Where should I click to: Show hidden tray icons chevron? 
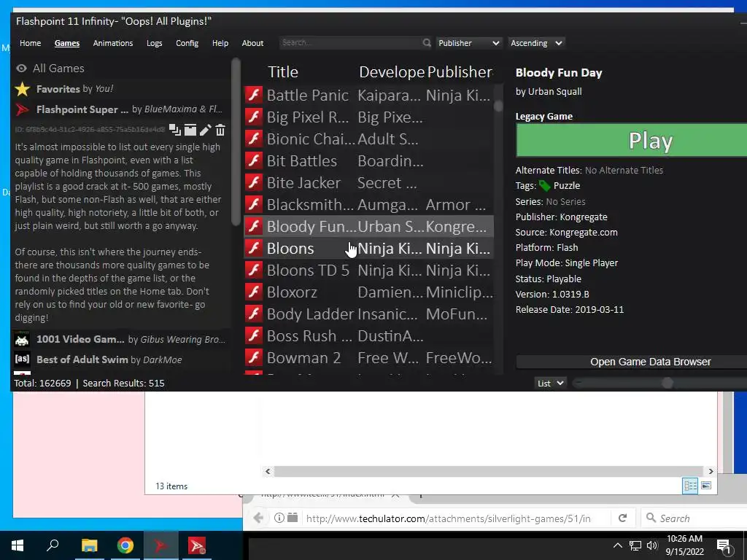(x=617, y=545)
